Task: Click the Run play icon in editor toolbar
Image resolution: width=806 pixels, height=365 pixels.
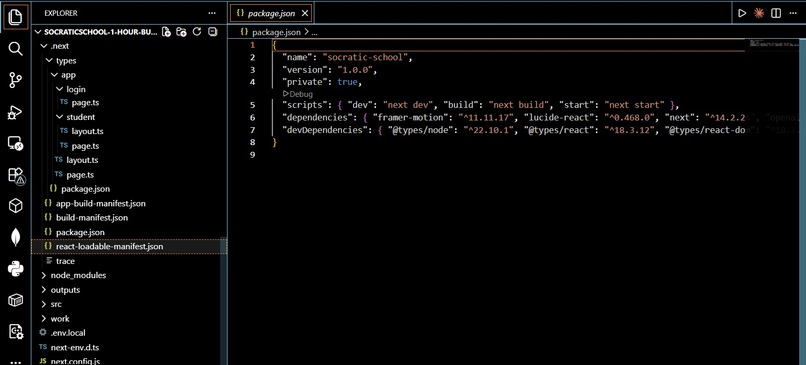Action: (x=742, y=13)
